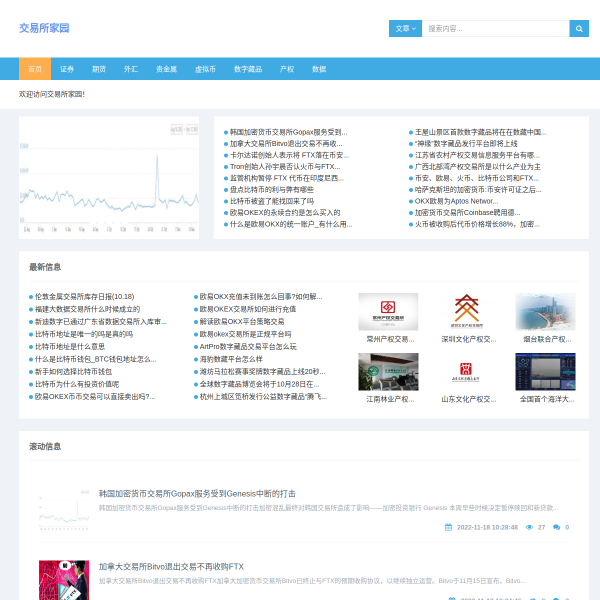Open article OKX欧易为Aptos Networ
Viewport: 600px width, 600px height.
(457, 201)
